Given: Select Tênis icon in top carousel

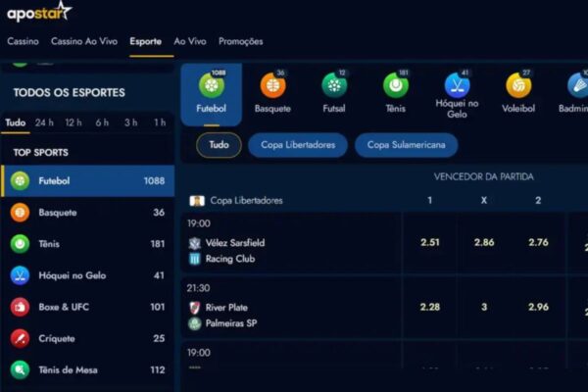Looking at the screenshot, I should coord(396,86).
